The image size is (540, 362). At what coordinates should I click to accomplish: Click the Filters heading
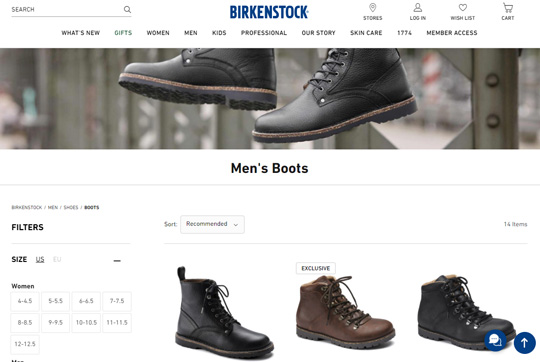(x=28, y=227)
